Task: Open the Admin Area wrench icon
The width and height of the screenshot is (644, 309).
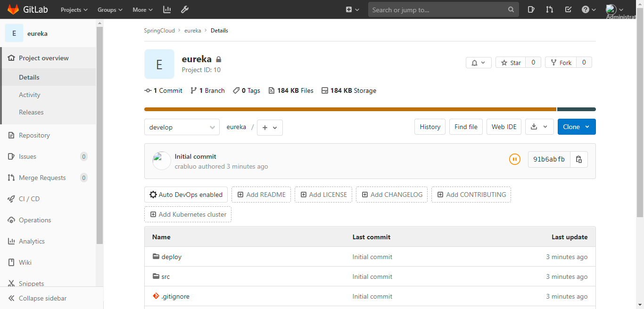Action: (x=185, y=9)
